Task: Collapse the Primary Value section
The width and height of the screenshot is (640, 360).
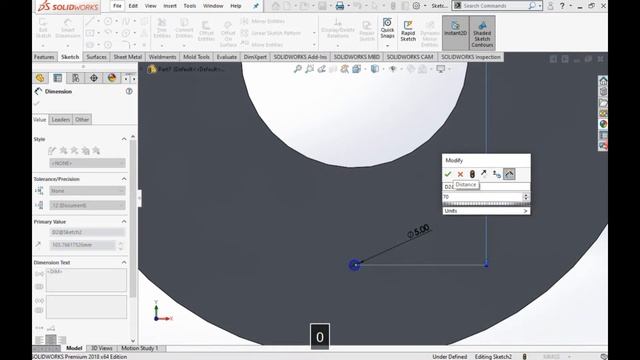Action: point(124,222)
